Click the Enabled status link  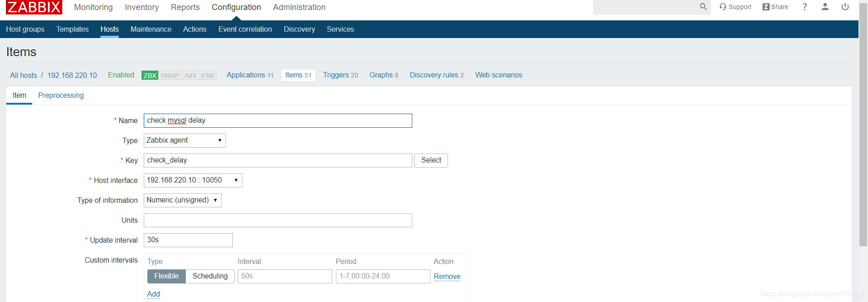[121, 75]
